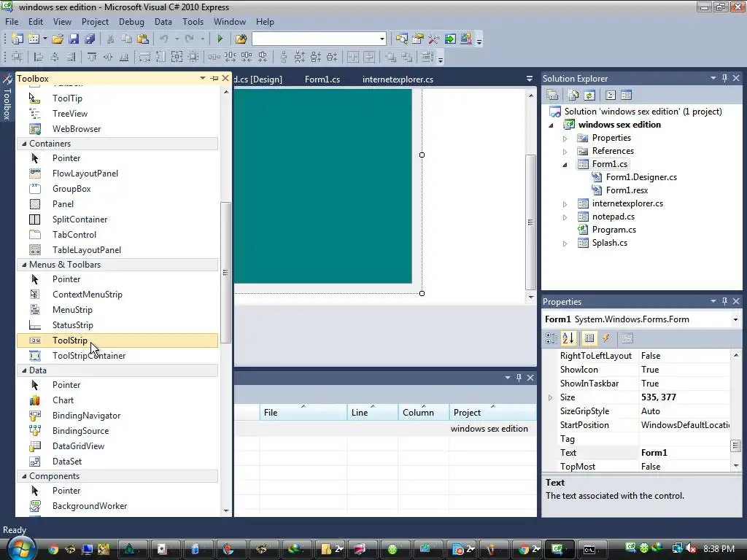Click View Designer icon in Solution Explorer
This screenshot has width=747, height=560.
(626, 96)
